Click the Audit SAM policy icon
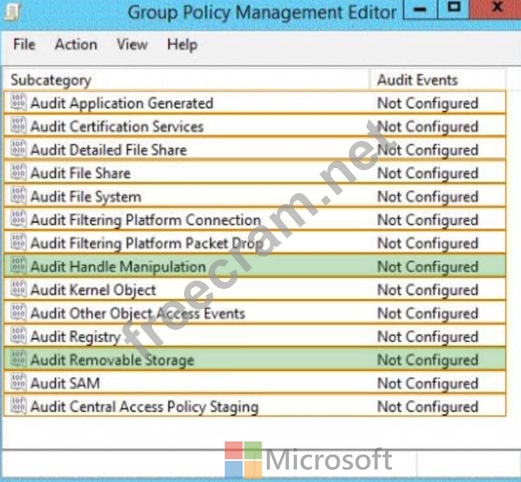The width and height of the screenshot is (521, 482). click(18, 382)
